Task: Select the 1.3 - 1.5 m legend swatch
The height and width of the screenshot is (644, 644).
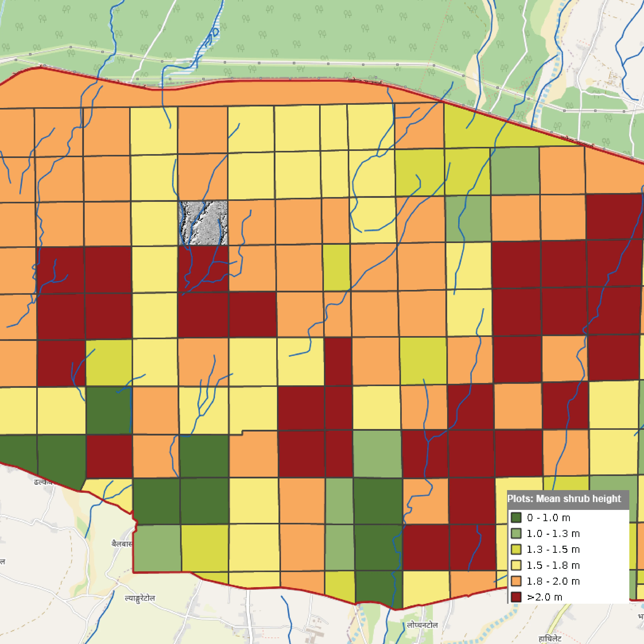Action: tap(516, 549)
